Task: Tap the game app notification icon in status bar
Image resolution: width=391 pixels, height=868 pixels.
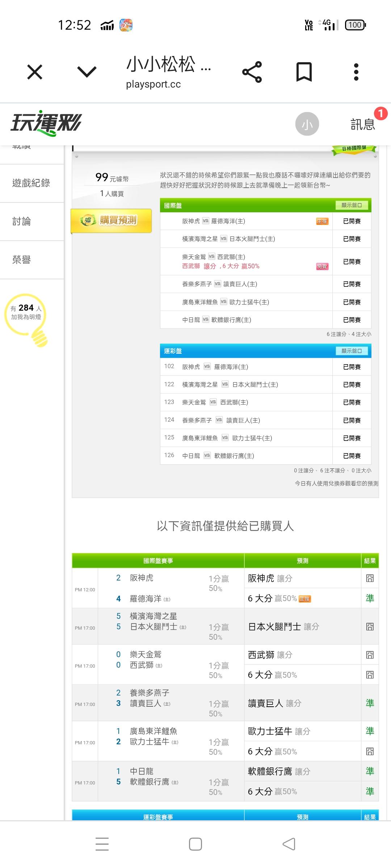Action: point(126,25)
